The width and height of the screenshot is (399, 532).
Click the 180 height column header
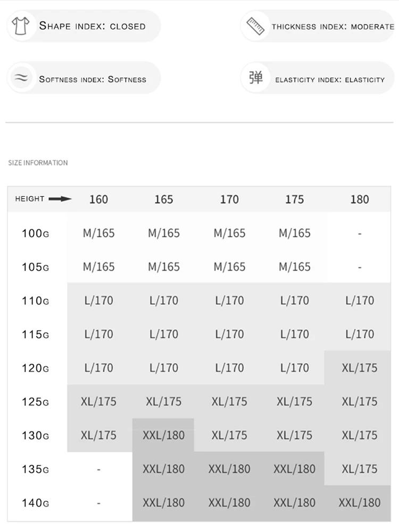pos(360,199)
